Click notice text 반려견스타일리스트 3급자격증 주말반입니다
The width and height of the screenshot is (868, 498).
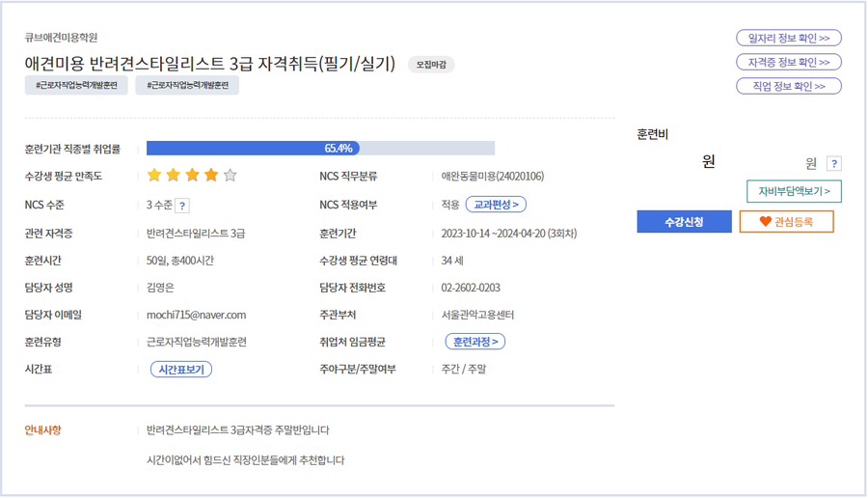coord(237,429)
